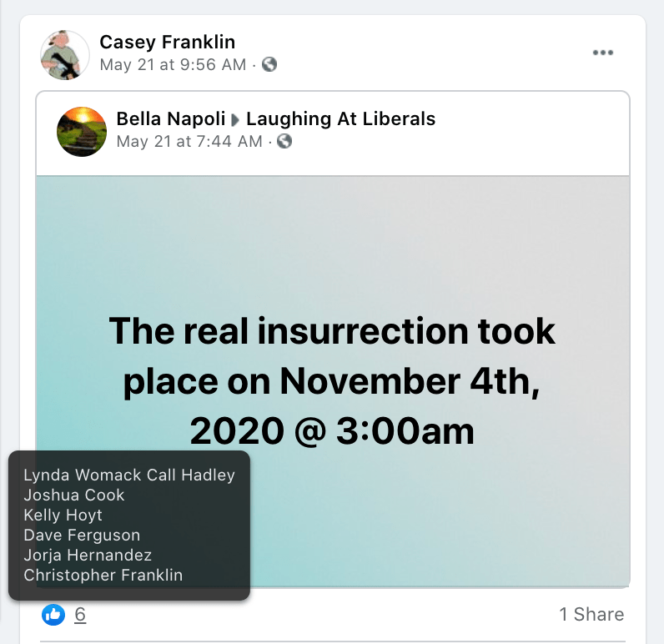Click the May 21 at 9:56 AM timestamp
The height and width of the screenshot is (644, 664).
click(173, 64)
